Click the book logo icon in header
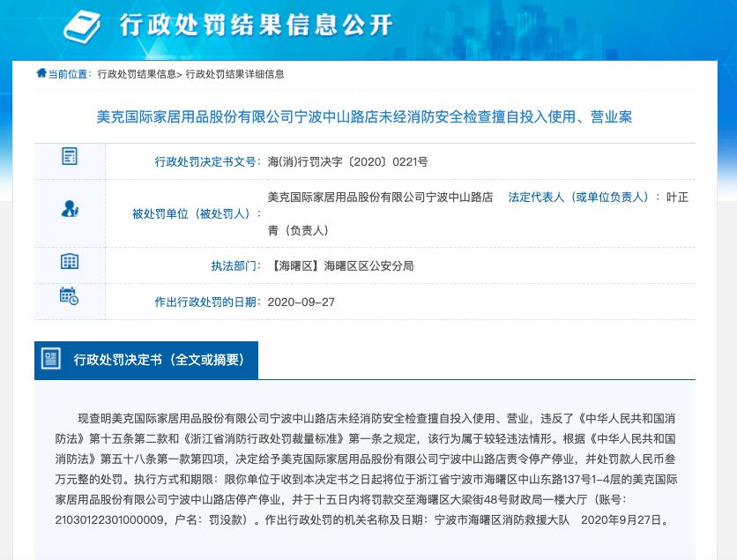The height and width of the screenshot is (560, 737). (x=82, y=26)
